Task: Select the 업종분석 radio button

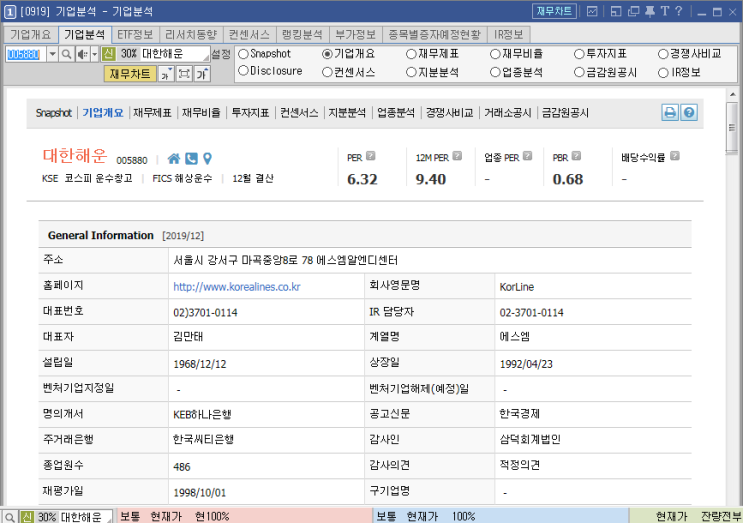Action: click(x=495, y=72)
